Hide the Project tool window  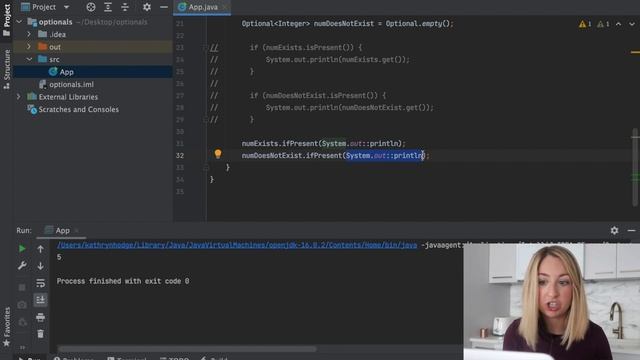[x=164, y=7]
